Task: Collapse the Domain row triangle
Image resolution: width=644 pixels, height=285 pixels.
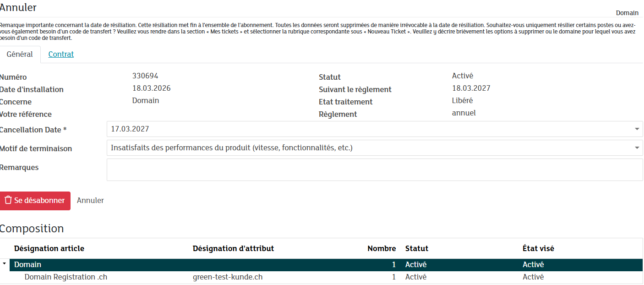Action: coord(4,264)
